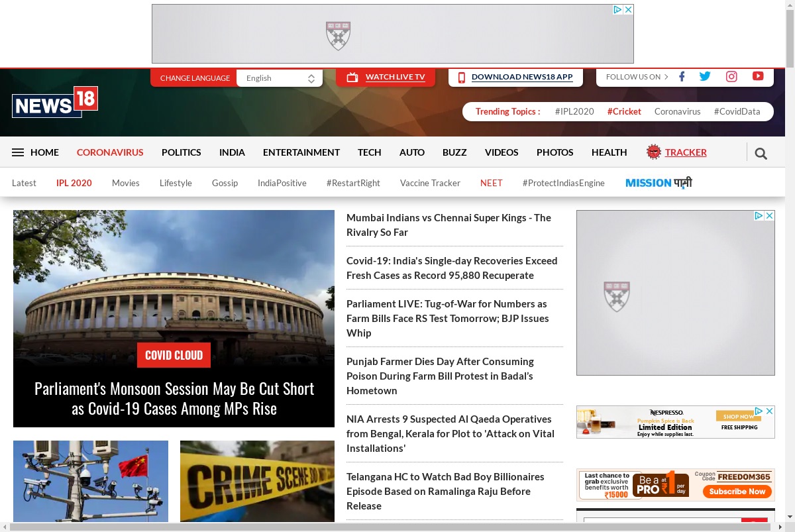This screenshot has height=532, width=795.
Task: Open Parliament LIVE farm bills article
Action: pos(448,319)
